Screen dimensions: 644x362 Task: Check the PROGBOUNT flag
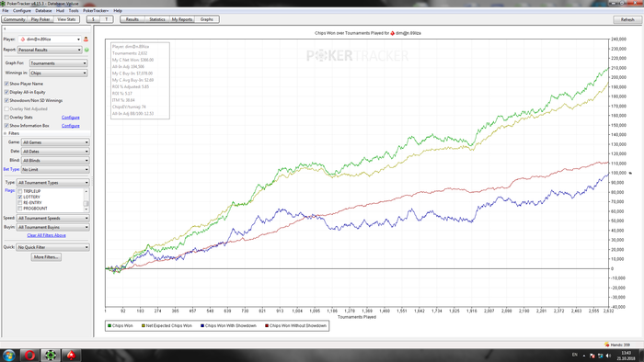19,209
